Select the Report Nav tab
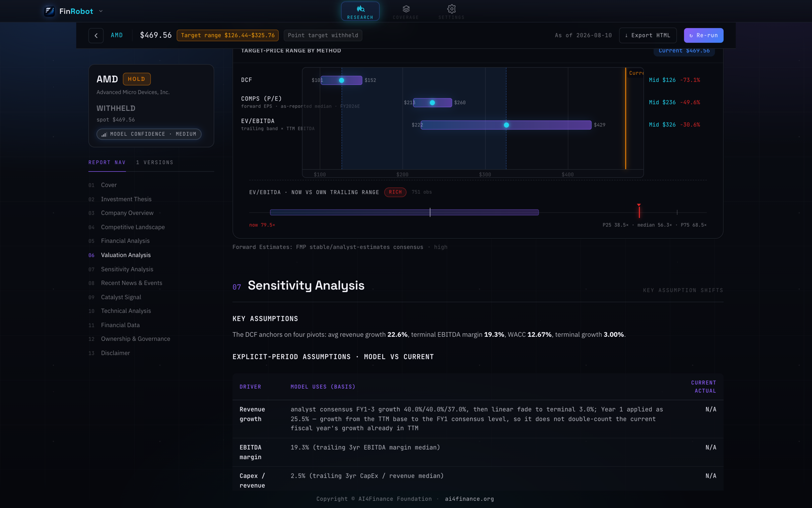Image resolution: width=812 pixels, height=508 pixels. (107, 163)
